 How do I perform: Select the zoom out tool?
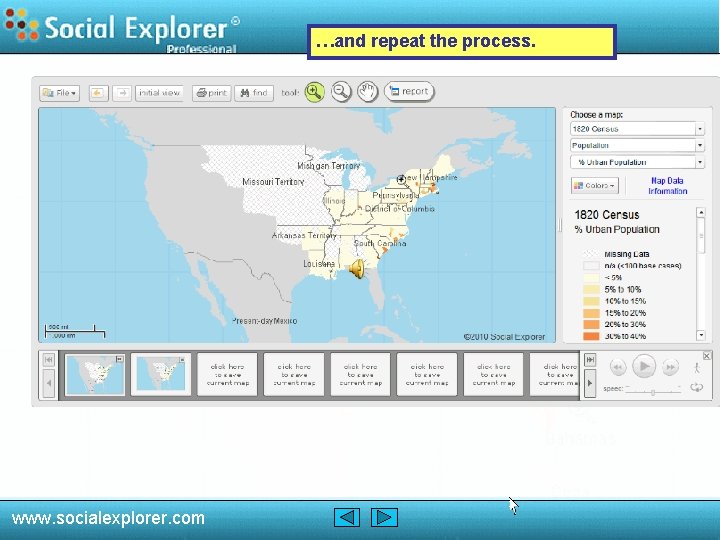pos(341,92)
